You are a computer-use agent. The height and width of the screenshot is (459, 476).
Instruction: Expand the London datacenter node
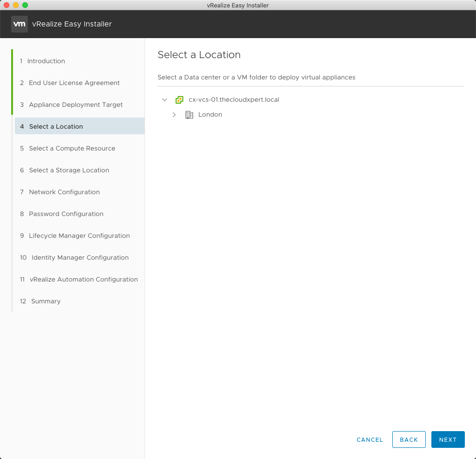pyautogui.click(x=174, y=115)
